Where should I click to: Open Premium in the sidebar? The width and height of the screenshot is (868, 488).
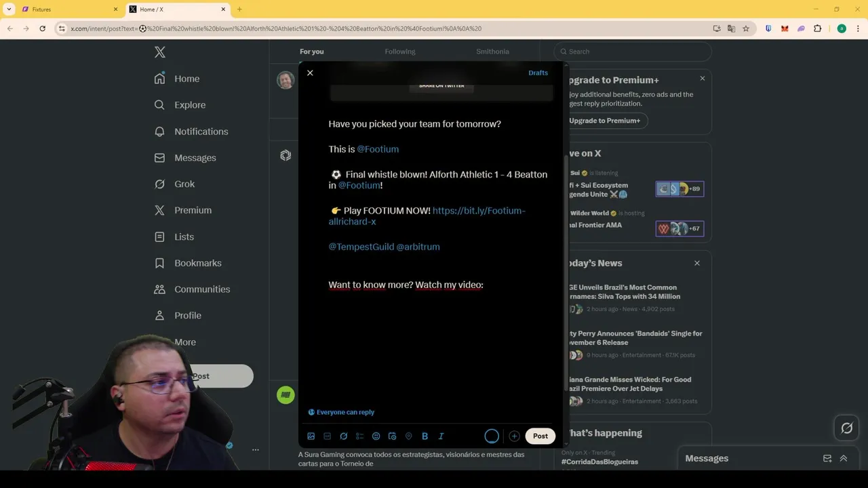(x=183, y=210)
